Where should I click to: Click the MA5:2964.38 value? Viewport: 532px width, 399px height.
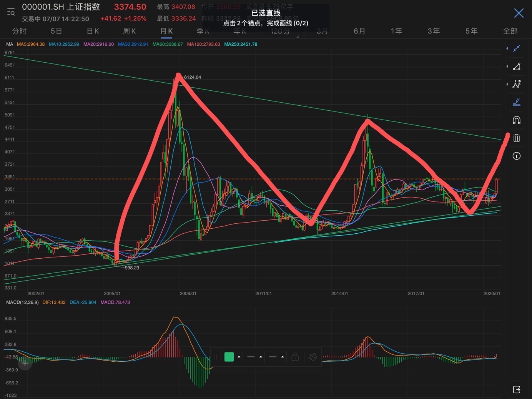pyautogui.click(x=31, y=44)
